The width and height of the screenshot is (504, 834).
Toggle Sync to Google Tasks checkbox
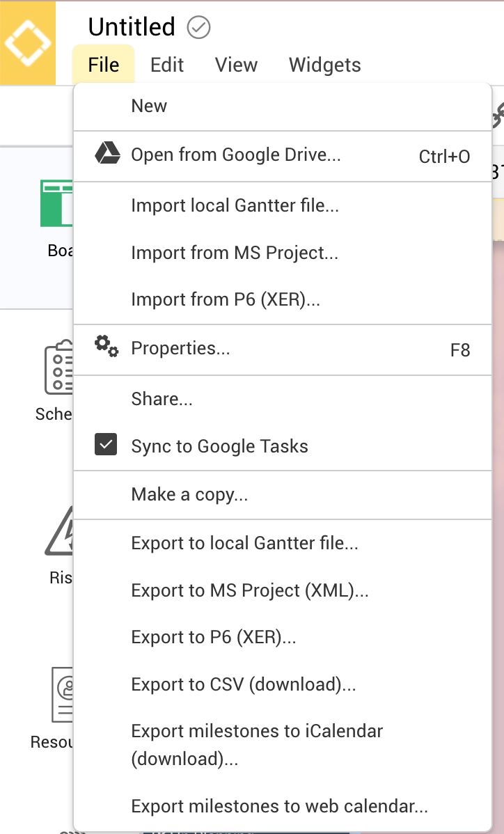pos(106,445)
